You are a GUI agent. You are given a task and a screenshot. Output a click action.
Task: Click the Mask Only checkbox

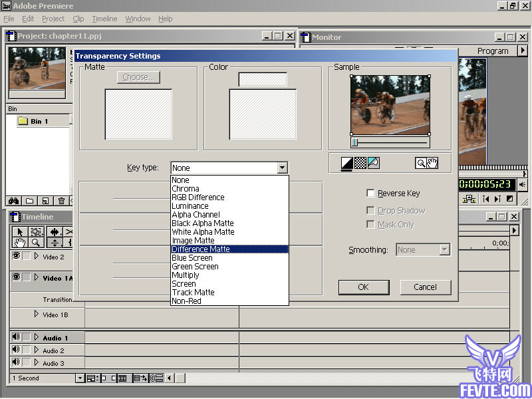pyautogui.click(x=370, y=224)
